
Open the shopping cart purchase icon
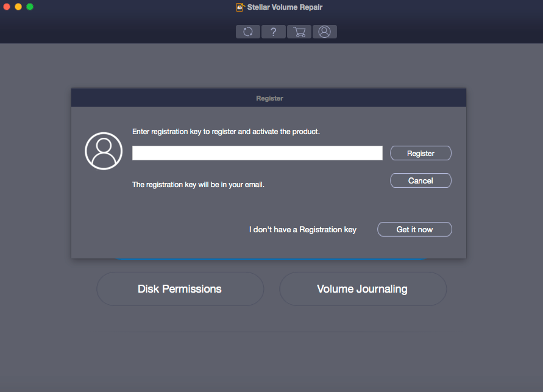click(299, 32)
